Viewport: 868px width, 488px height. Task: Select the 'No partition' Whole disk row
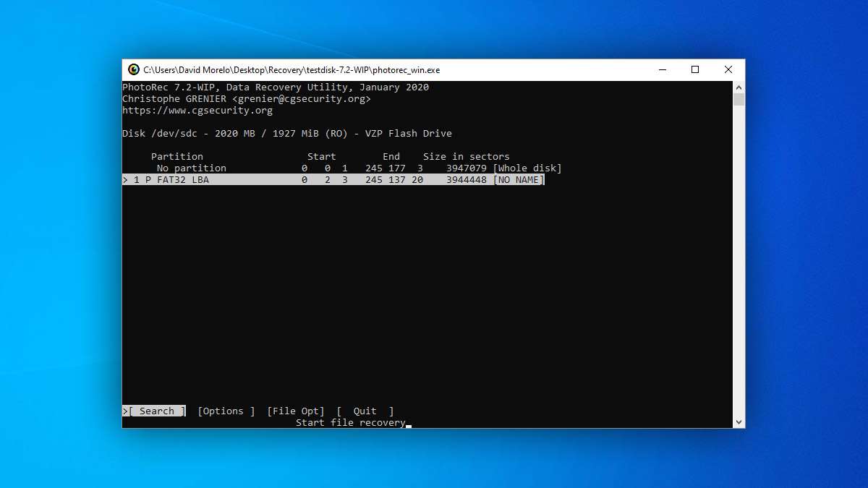pos(342,168)
